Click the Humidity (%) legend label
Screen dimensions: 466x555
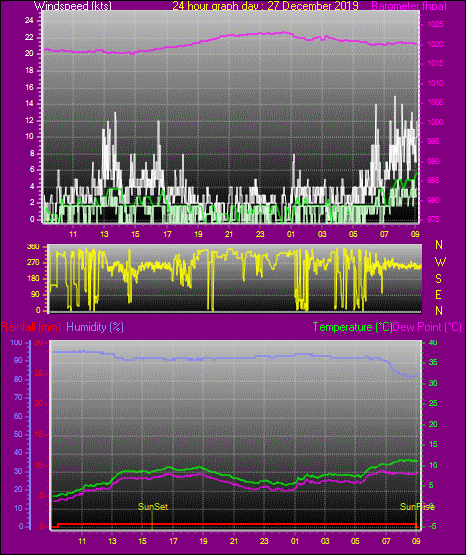pos(95,327)
